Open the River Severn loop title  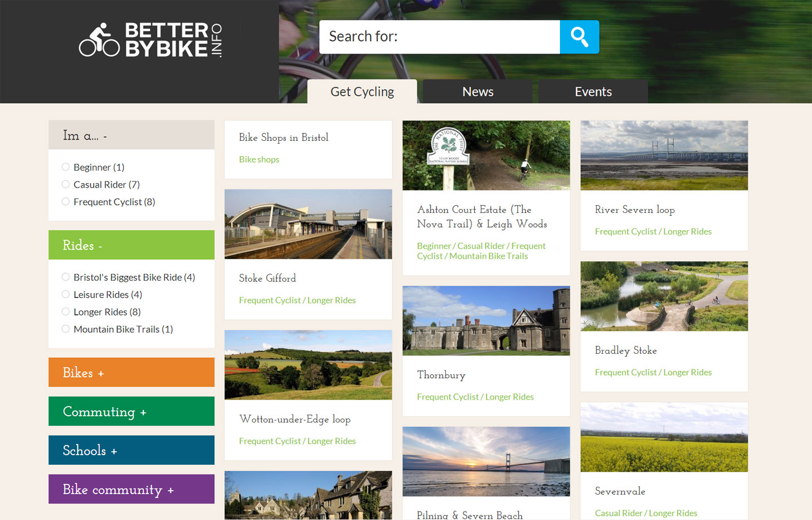tap(635, 210)
